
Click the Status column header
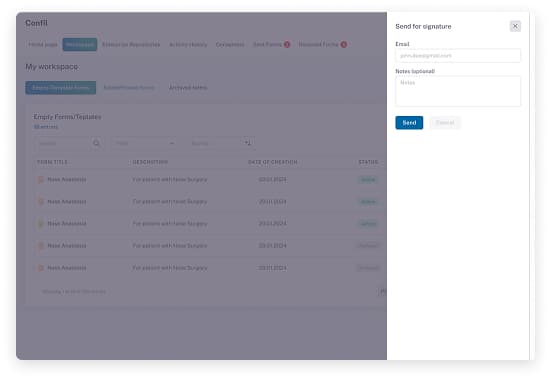click(368, 162)
